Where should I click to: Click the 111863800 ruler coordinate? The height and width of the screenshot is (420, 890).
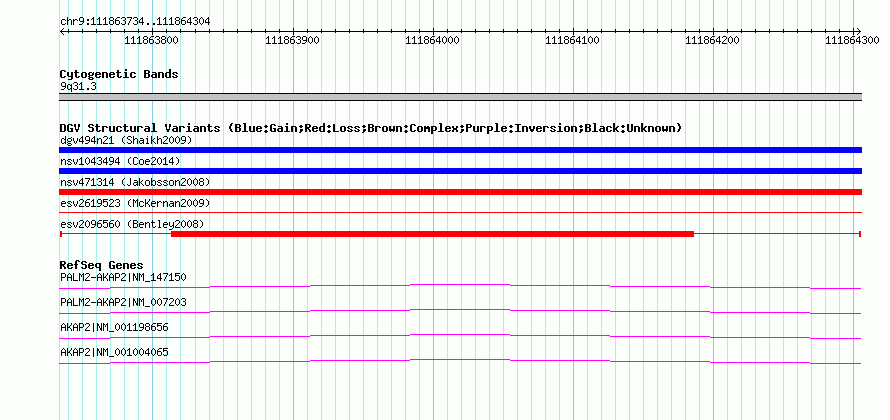pyautogui.click(x=152, y=40)
